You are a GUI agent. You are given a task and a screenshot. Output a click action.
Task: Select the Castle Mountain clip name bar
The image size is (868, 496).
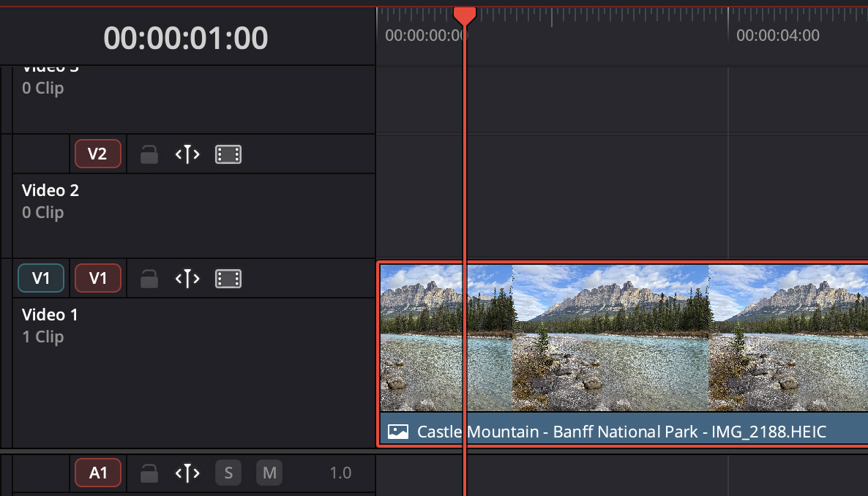[621, 432]
